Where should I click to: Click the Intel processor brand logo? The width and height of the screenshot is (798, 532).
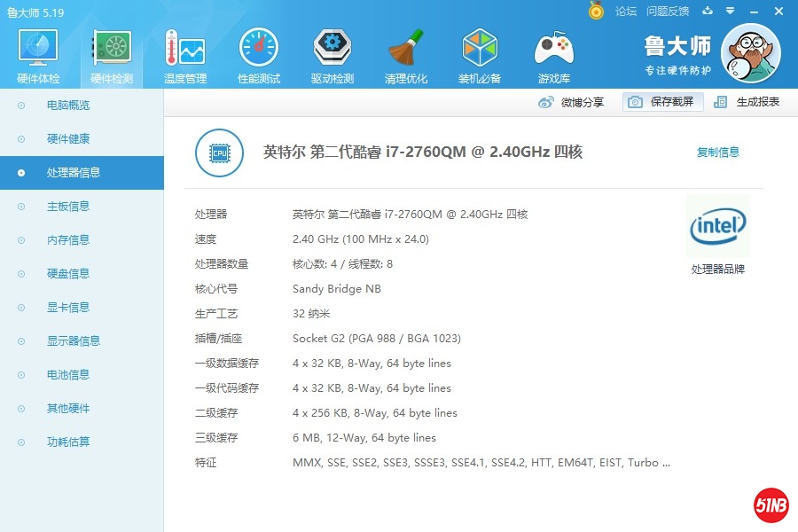click(x=717, y=227)
